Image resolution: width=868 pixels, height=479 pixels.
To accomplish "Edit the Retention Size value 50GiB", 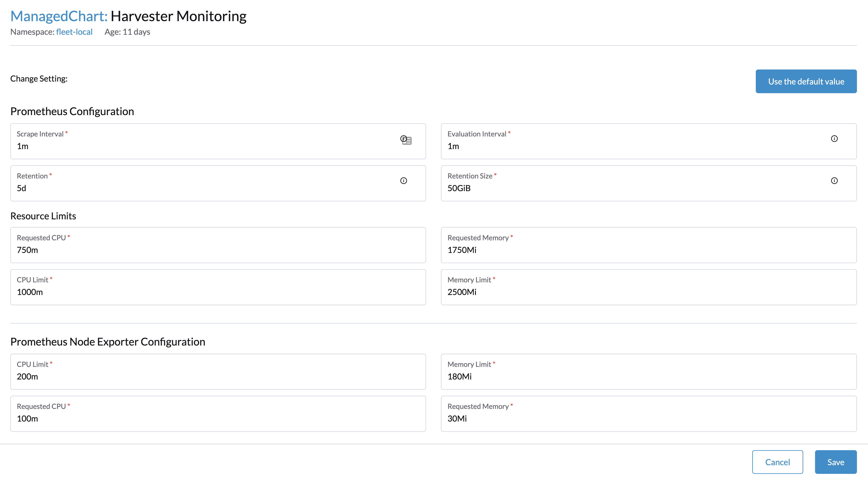I will [649, 183].
